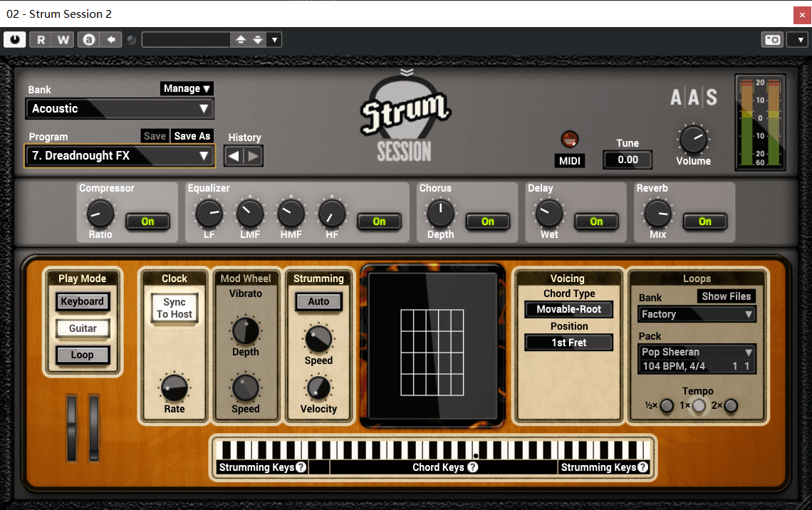This screenshot has width=812, height=510.
Task: Select Loop play mode
Action: 83,355
